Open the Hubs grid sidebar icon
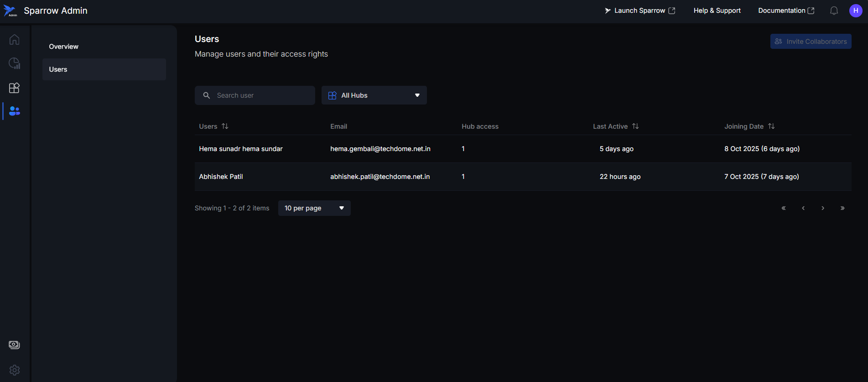 [x=14, y=88]
